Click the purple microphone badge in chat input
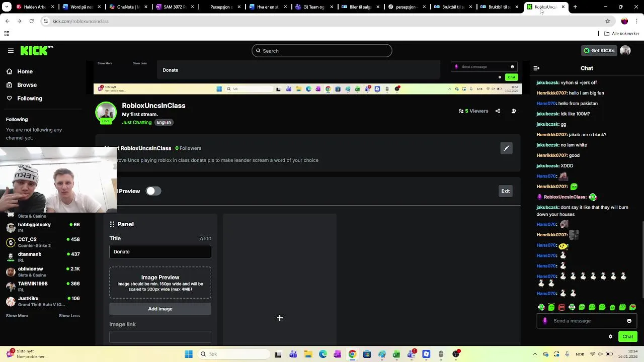 545,321
